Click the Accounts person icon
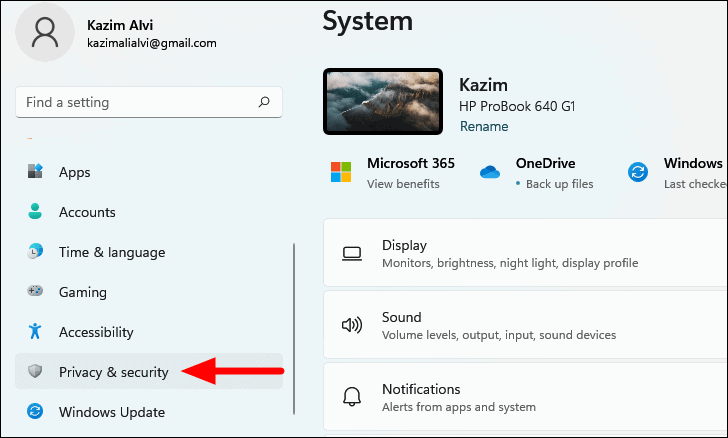This screenshot has height=438, width=728. pyautogui.click(x=35, y=211)
